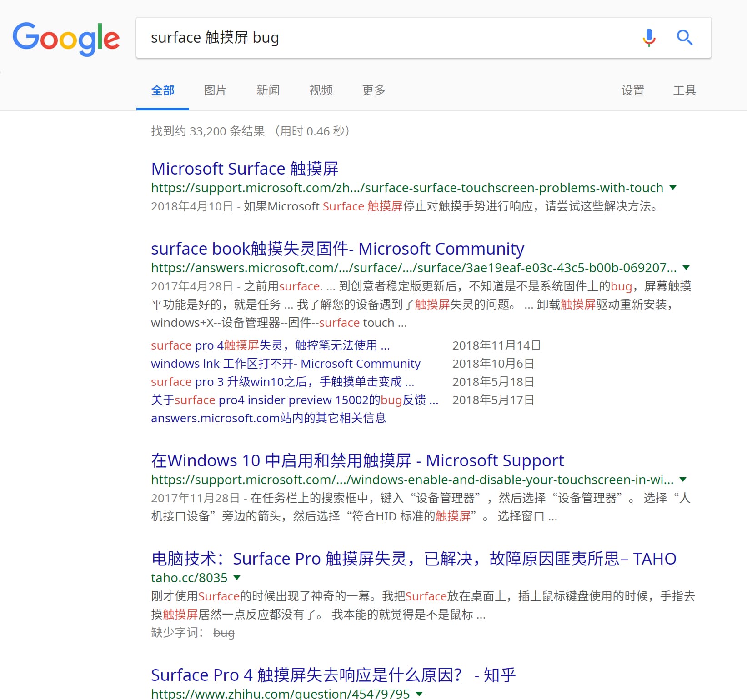747x700 pixels.
Task: Open the Microsoft Surface 触摸屏 result
Action: pos(245,169)
